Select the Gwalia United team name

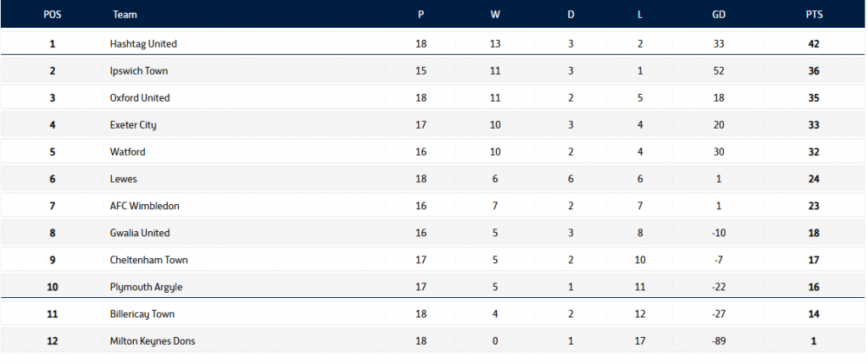click(x=140, y=234)
